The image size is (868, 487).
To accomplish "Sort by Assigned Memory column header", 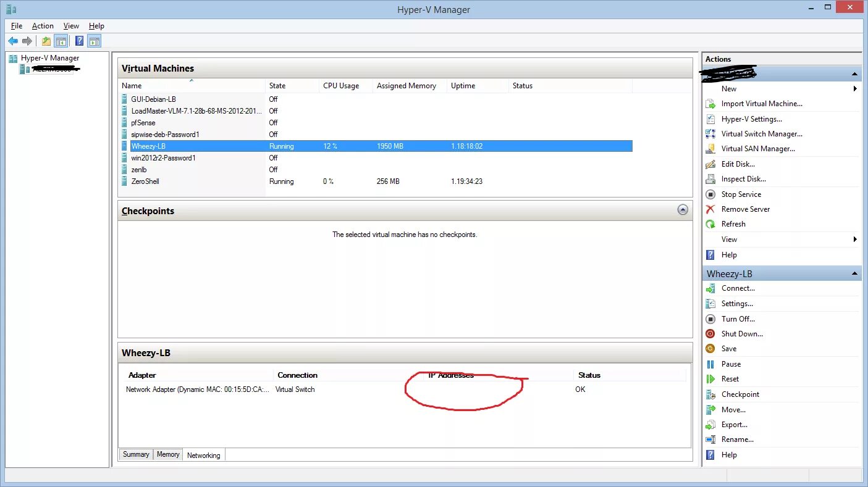I will (410, 86).
